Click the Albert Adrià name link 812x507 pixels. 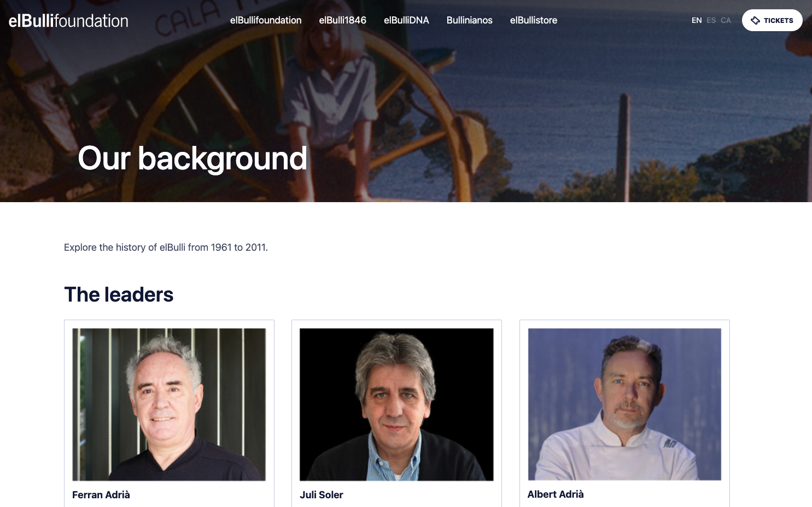tap(556, 494)
